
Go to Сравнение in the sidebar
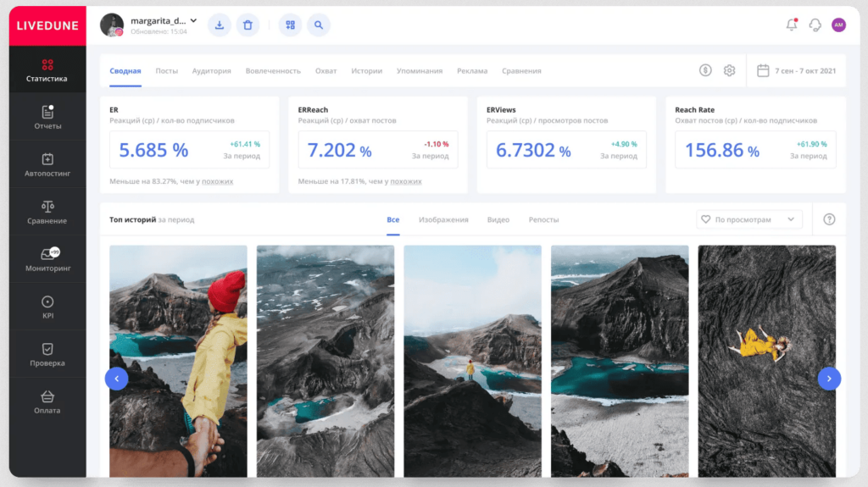pyautogui.click(x=47, y=212)
